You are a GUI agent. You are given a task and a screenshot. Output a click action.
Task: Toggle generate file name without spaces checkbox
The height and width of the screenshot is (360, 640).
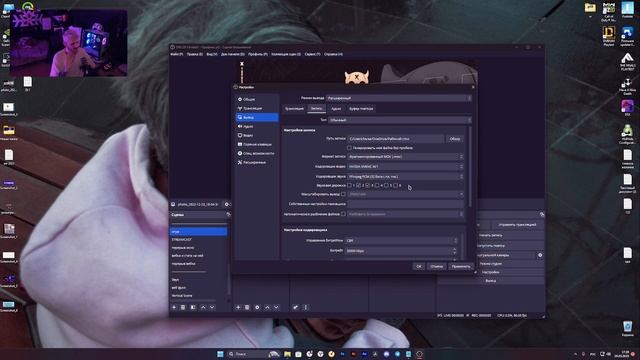click(349, 148)
